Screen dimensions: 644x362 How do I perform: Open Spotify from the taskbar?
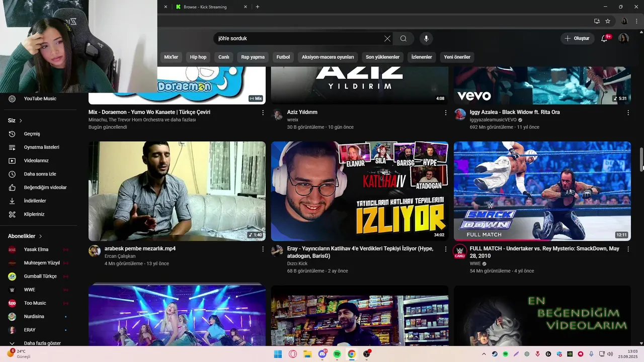(x=337, y=354)
